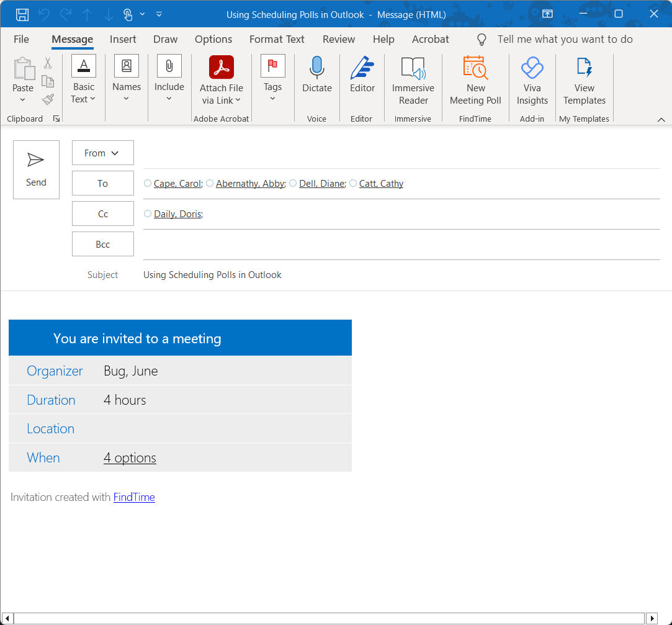Select recipient Dell, Diane
This screenshot has height=625, width=672.
point(322,184)
